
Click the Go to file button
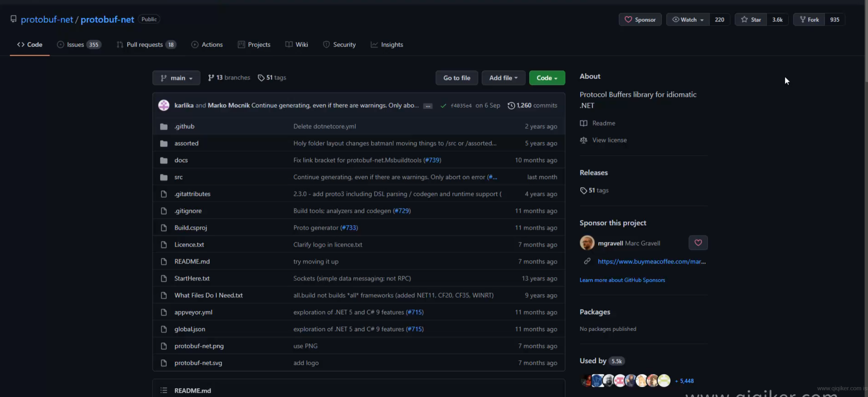[457, 78]
